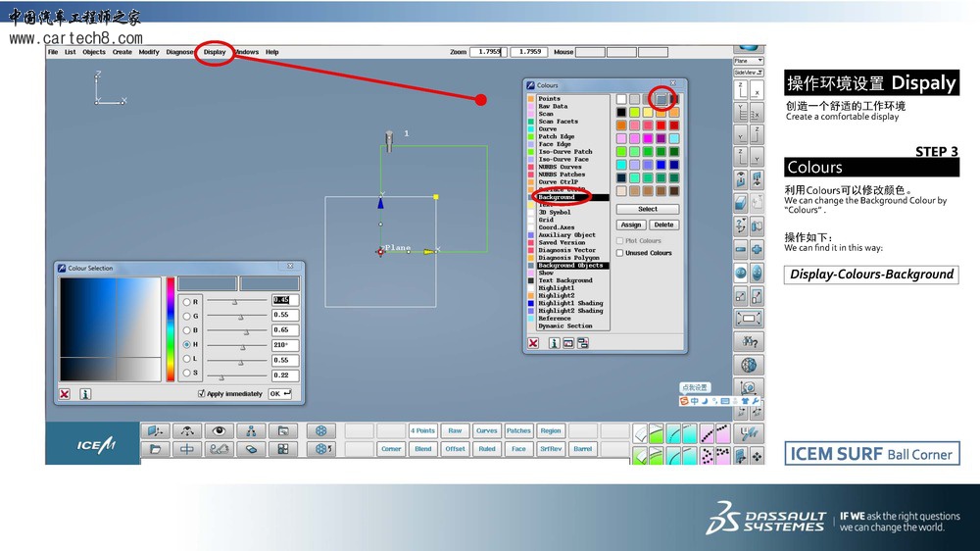Enable the Unused Colours checkbox
Image resolution: width=980 pixels, height=551 pixels.
tap(620, 253)
